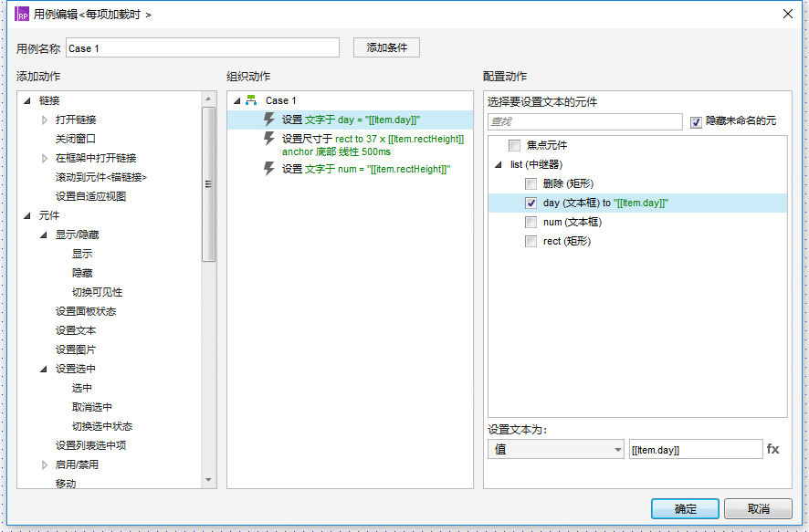
Task: Add the 设置图片 action
Action: (x=76, y=349)
